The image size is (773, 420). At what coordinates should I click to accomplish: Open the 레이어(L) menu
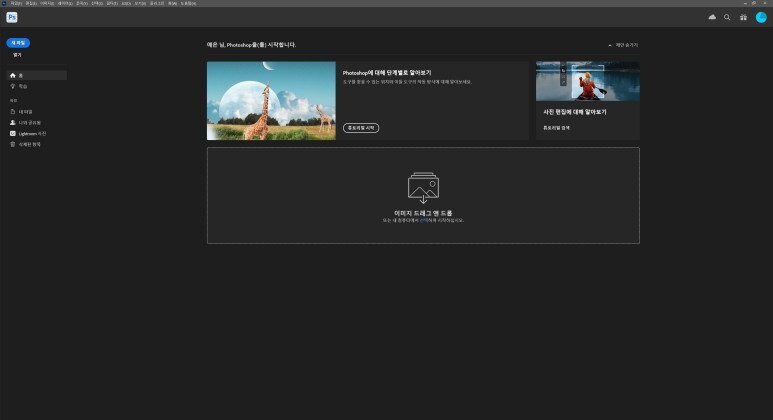(65, 3)
